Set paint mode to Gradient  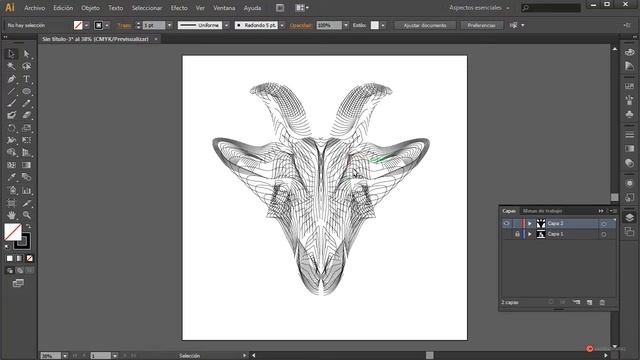coord(20,258)
